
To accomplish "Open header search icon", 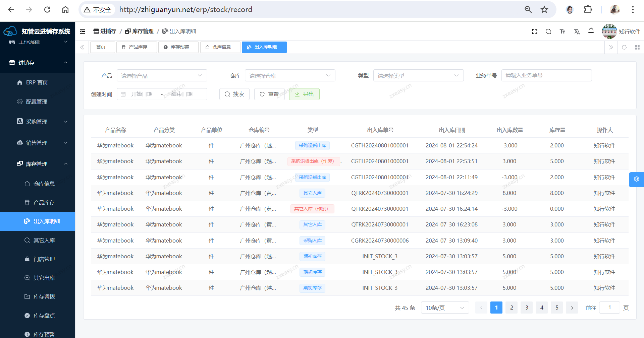I will pos(548,31).
